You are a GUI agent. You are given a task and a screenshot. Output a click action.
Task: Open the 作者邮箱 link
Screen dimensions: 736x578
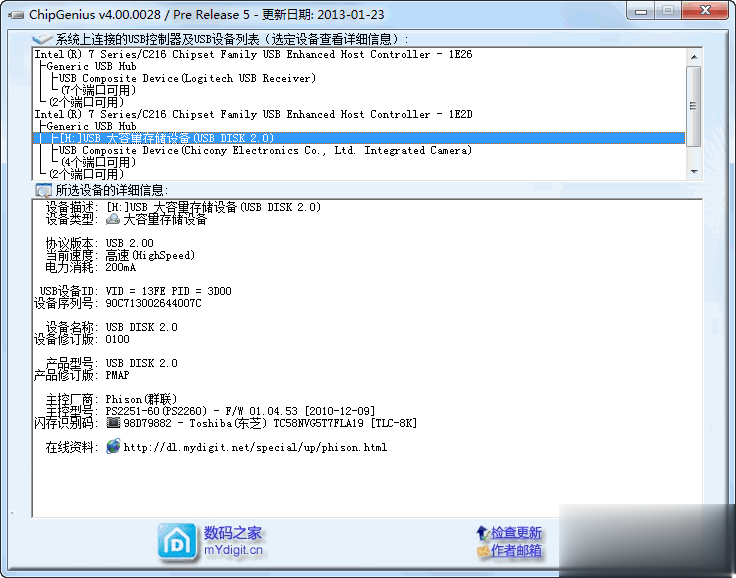click(516, 551)
